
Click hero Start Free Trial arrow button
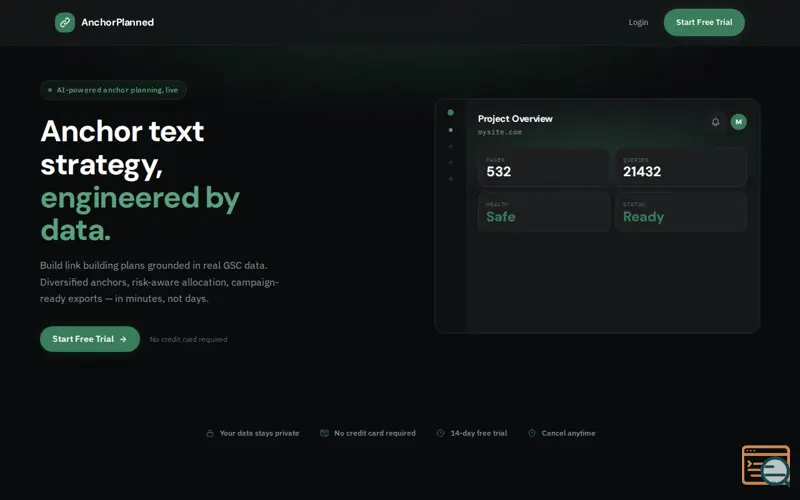pos(90,339)
